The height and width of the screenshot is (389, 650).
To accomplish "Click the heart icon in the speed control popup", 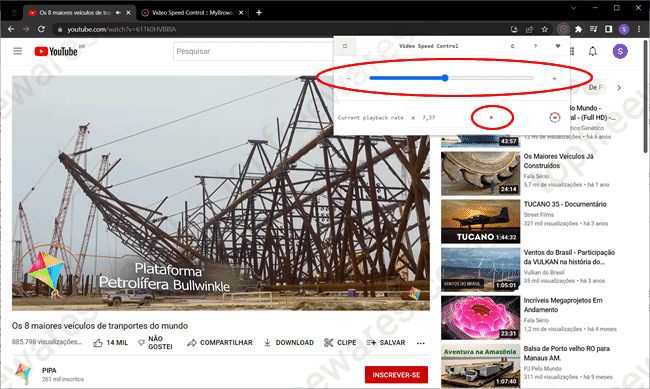I will pos(558,46).
